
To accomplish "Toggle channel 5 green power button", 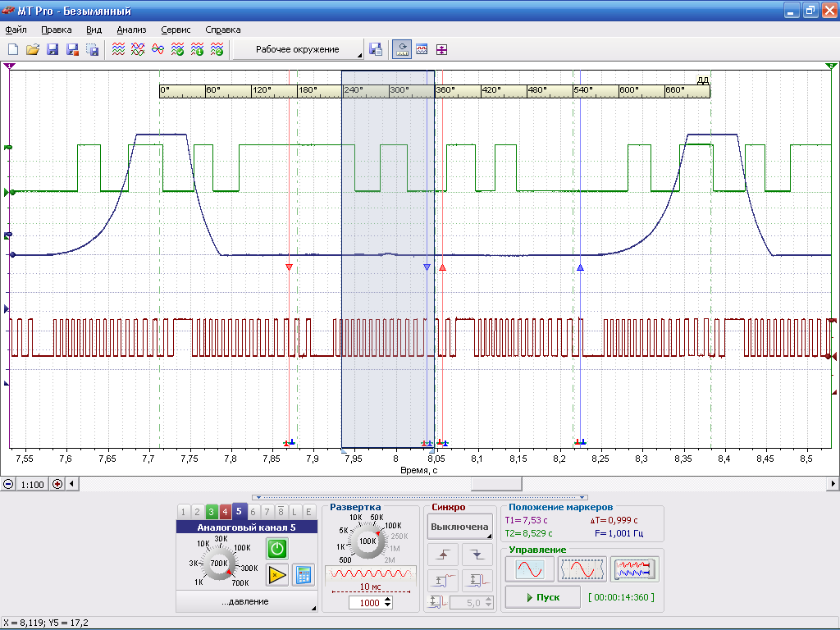I will point(277,549).
